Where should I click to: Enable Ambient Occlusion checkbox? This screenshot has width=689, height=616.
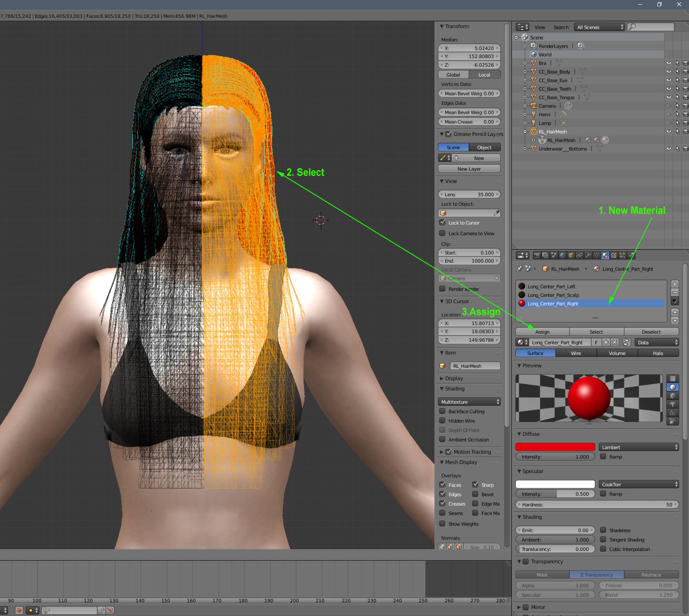(442, 439)
